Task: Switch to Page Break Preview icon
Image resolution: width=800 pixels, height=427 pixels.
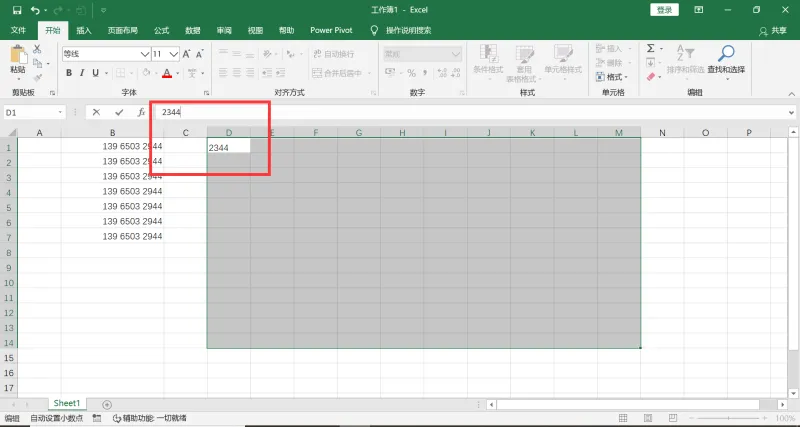Action: (x=673, y=418)
